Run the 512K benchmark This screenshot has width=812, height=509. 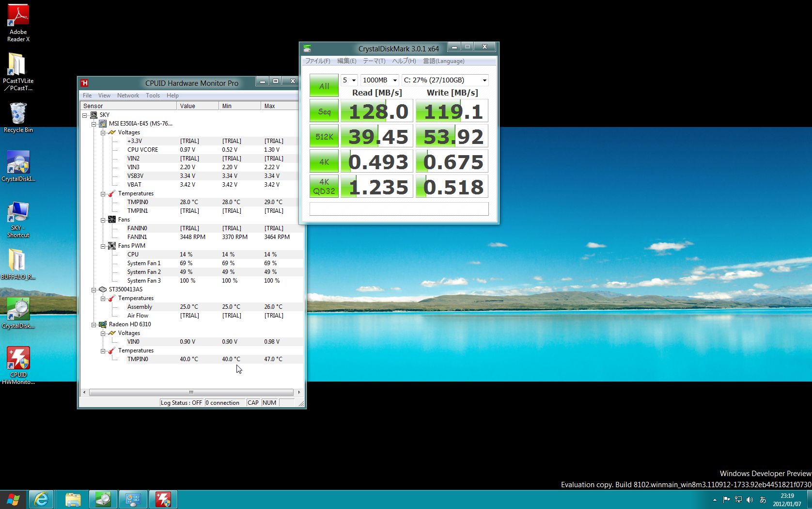tap(324, 137)
